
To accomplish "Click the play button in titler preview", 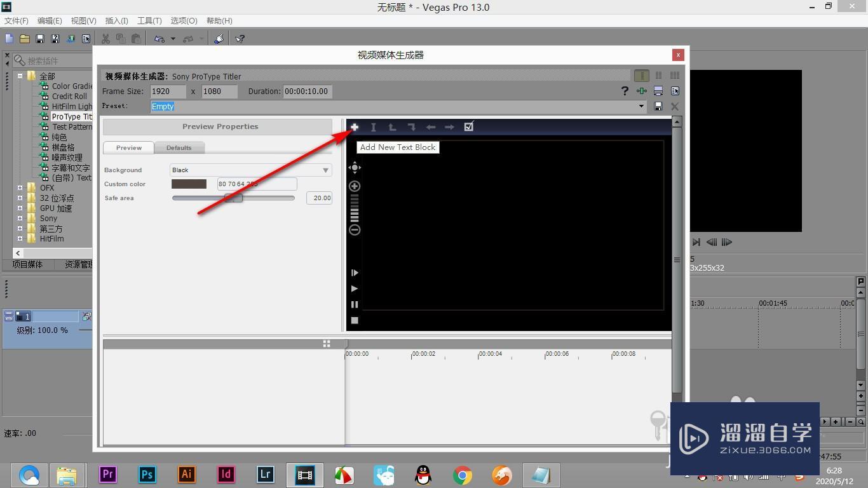I will click(355, 288).
